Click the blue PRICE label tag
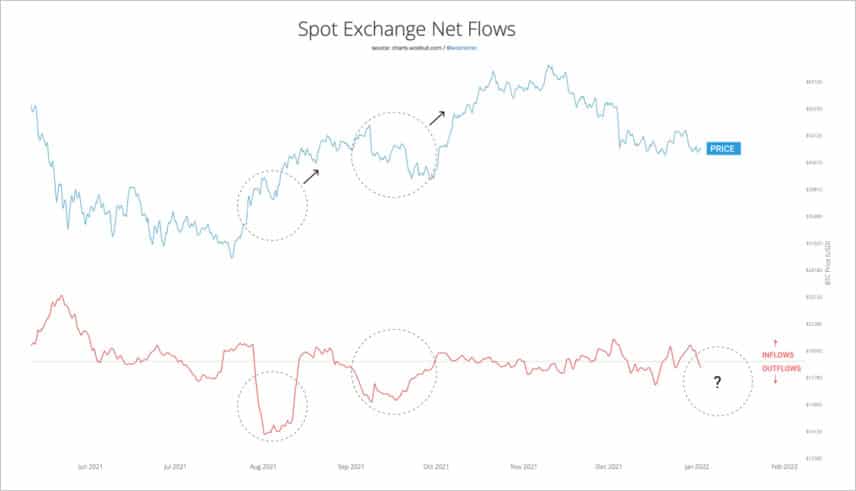The height and width of the screenshot is (491, 856). tap(723, 148)
